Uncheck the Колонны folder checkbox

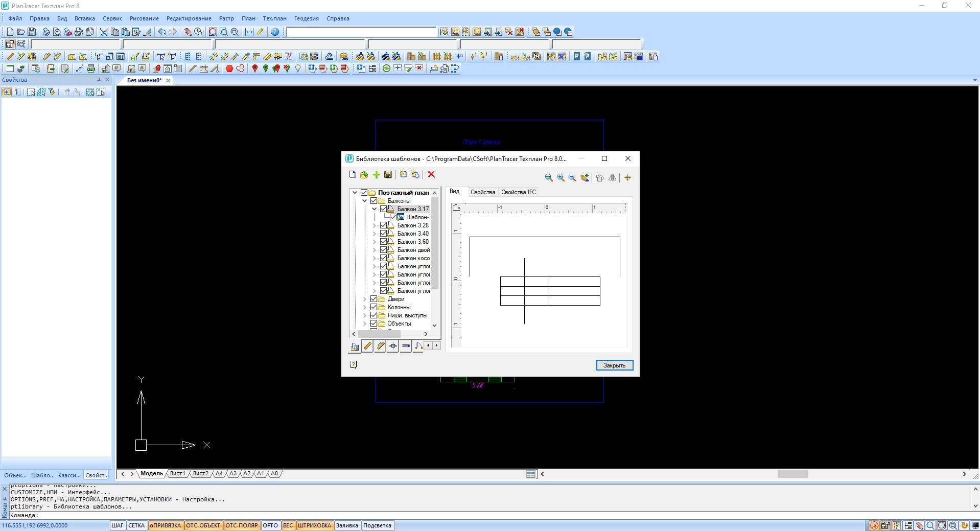pos(374,307)
